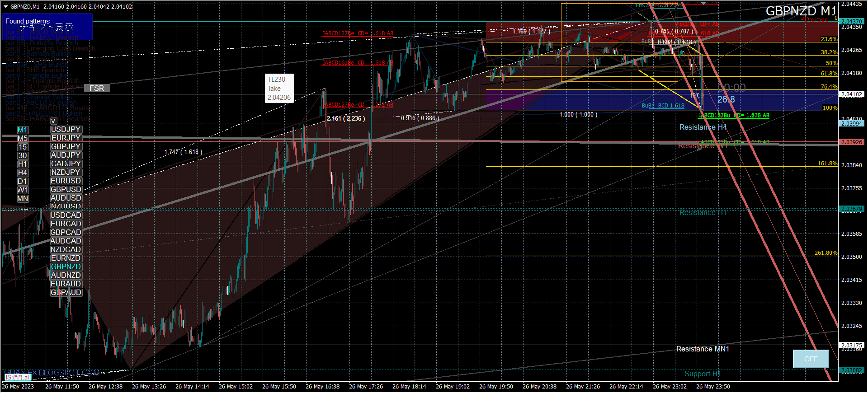This screenshot has width=868, height=393.
Task: Select the D1 timeframe button
Action: click(x=23, y=182)
